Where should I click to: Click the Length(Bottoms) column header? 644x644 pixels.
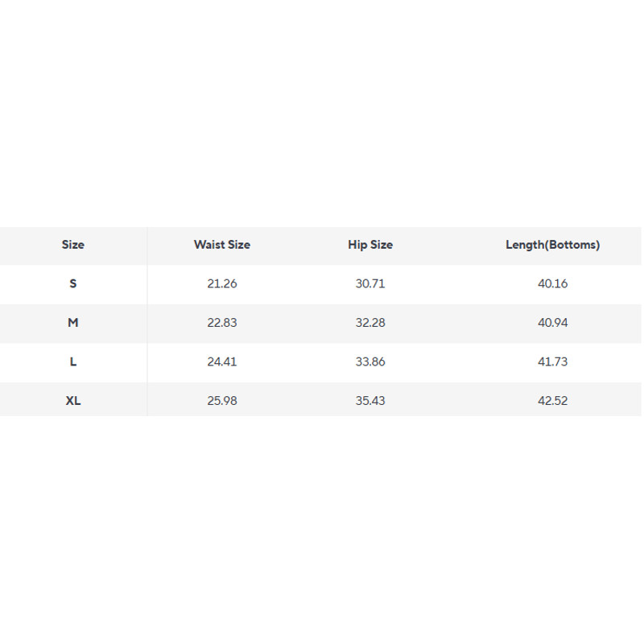pos(552,245)
